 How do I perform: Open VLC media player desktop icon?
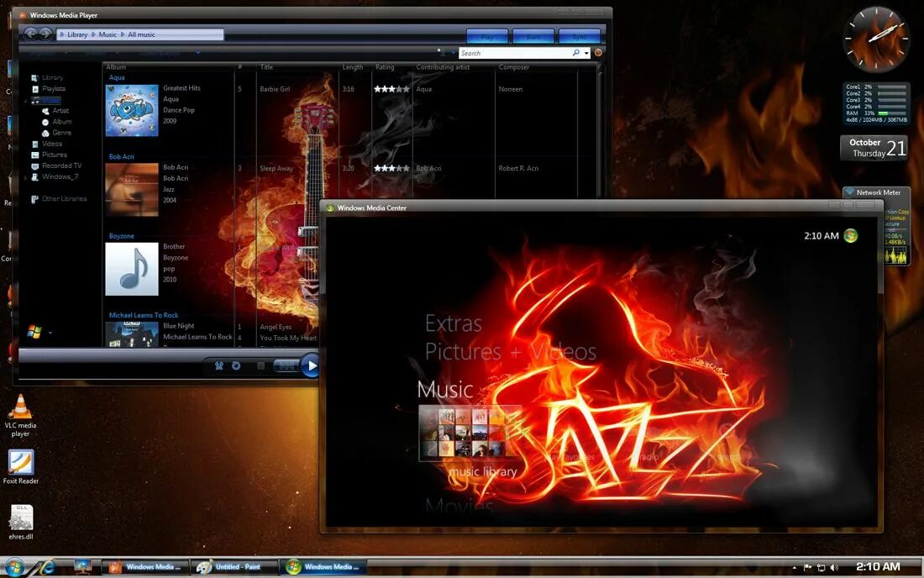20,415
